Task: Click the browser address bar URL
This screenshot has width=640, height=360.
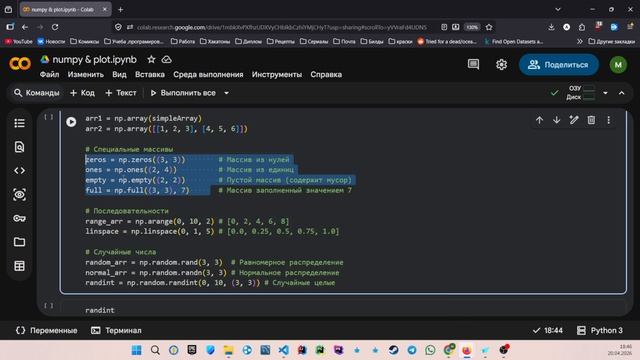Action: (282, 27)
